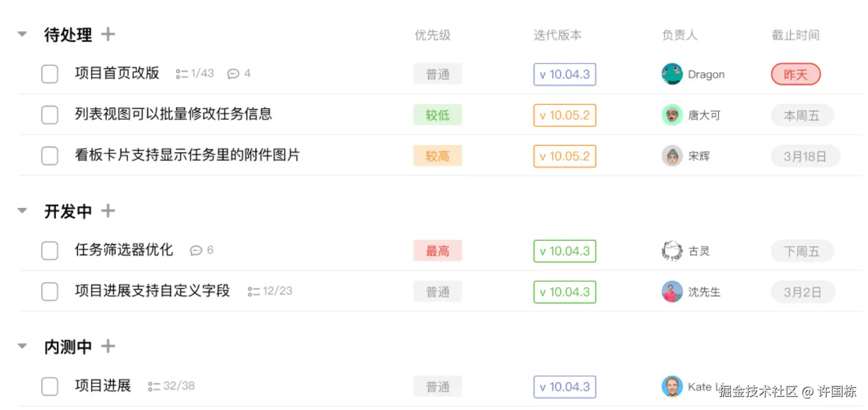The width and height of the screenshot is (868, 410).
Task: Click the orange v 10.05.2 tag for 宋辉
Action: [x=564, y=156]
